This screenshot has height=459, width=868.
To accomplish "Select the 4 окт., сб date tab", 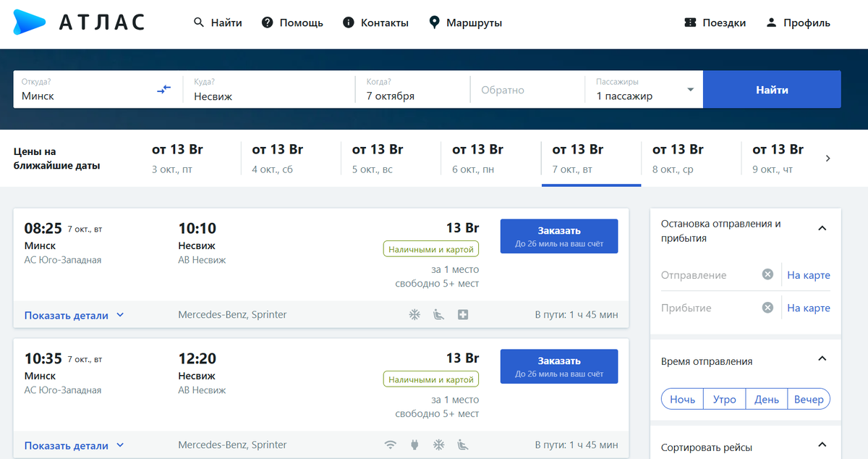I will [x=291, y=159].
